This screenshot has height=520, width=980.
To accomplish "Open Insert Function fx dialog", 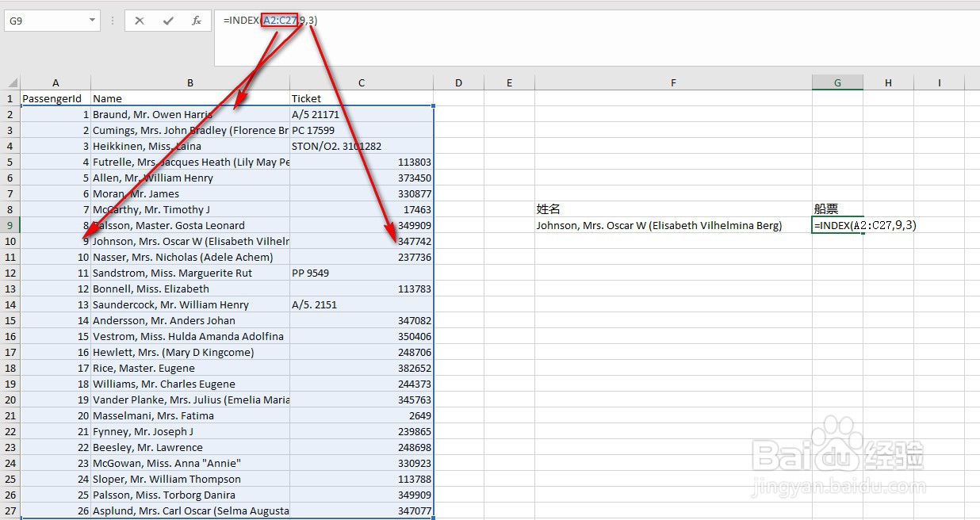I will [x=197, y=21].
